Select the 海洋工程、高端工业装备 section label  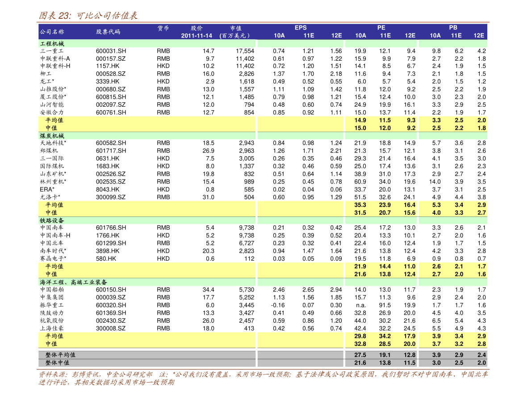(73, 282)
